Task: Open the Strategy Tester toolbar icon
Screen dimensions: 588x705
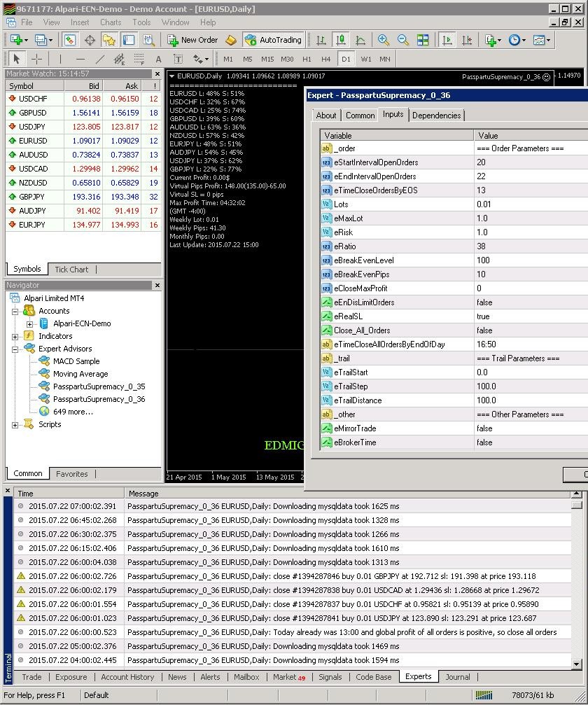Action: coord(148,40)
